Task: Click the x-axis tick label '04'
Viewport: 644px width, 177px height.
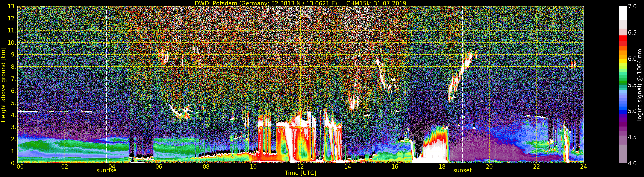Action: tap(112, 167)
